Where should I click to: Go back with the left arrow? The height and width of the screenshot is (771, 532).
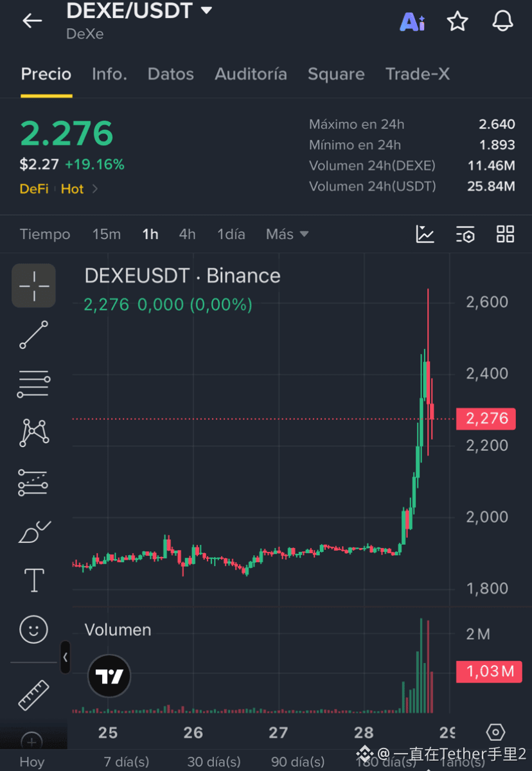pyautogui.click(x=32, y=21)
